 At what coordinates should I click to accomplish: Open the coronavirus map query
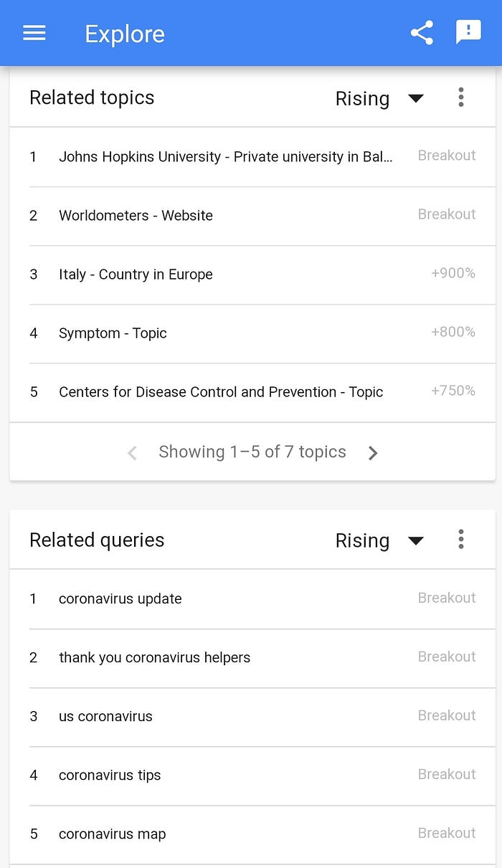pos(112,834)
